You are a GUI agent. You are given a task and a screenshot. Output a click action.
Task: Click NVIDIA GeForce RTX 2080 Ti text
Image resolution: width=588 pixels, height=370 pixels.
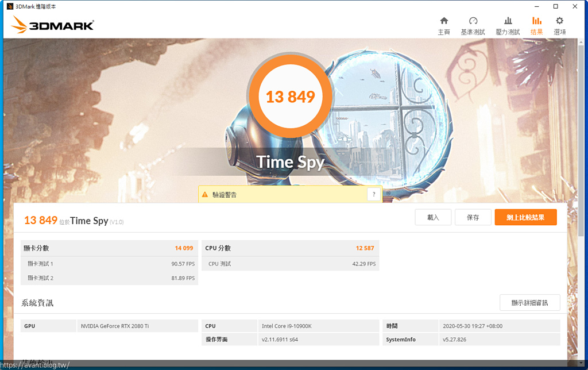pyautogui.click(x=115, y=326)
